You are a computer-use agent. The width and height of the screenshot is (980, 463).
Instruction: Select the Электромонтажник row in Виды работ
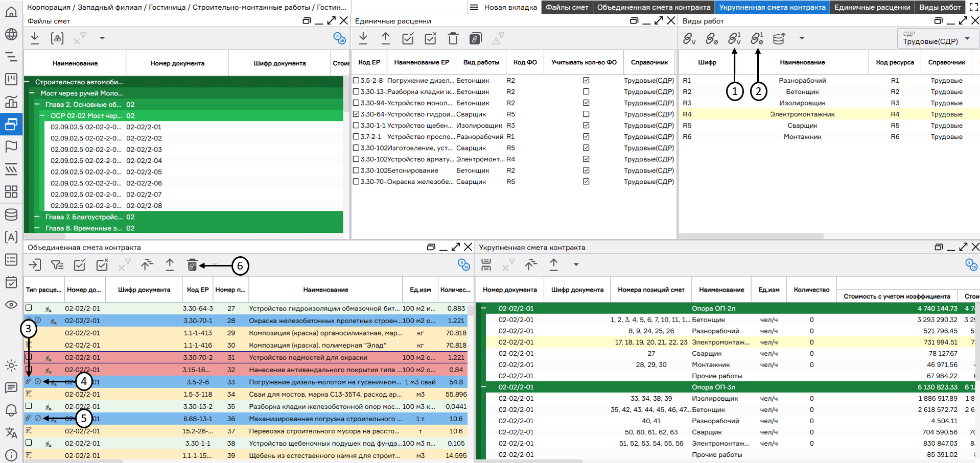click(802, 114)
